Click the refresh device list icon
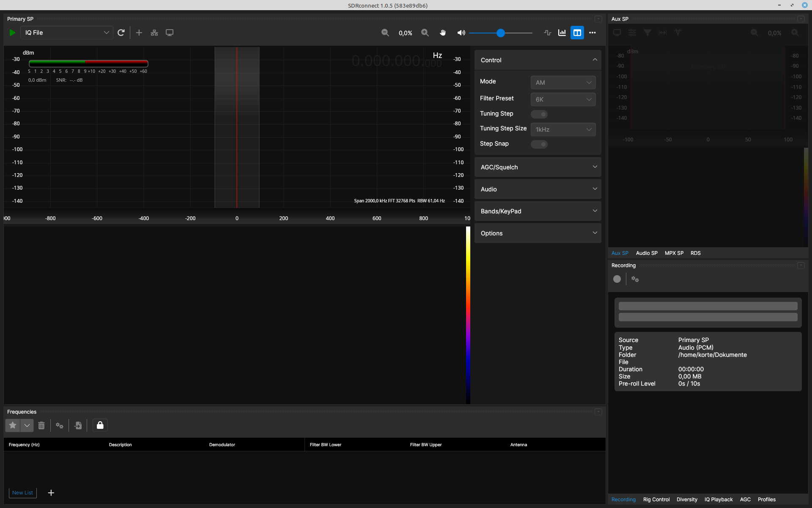Image resolution: width=812 pixels, height=508 pixels. point(121,33)
